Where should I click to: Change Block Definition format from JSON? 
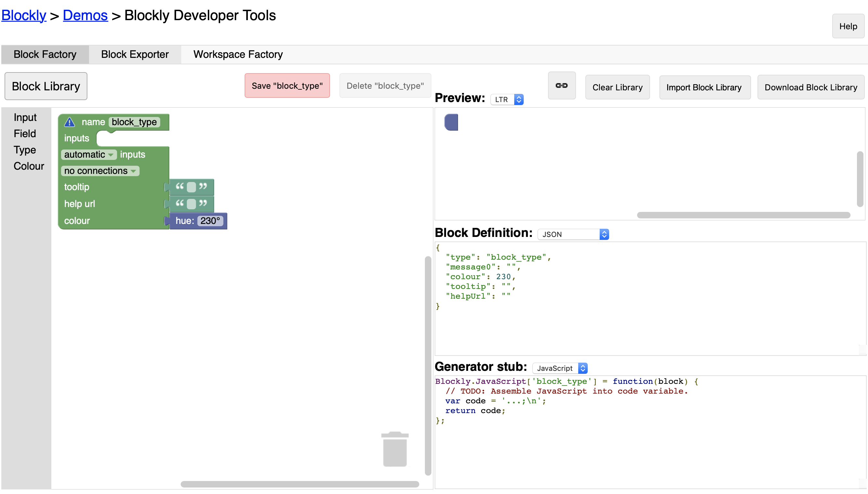pyautogui.click(x=573, y=234)
